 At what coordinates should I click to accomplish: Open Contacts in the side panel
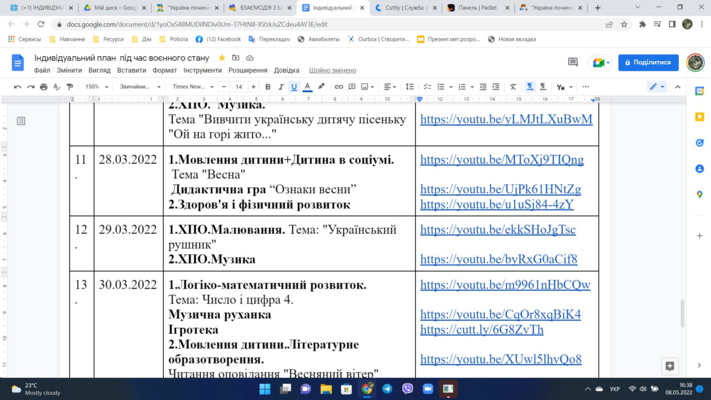click(x=699, y=169)
